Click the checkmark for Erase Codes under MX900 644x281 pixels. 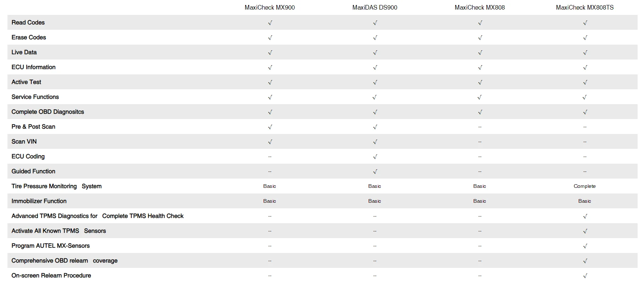coord(270,38)
